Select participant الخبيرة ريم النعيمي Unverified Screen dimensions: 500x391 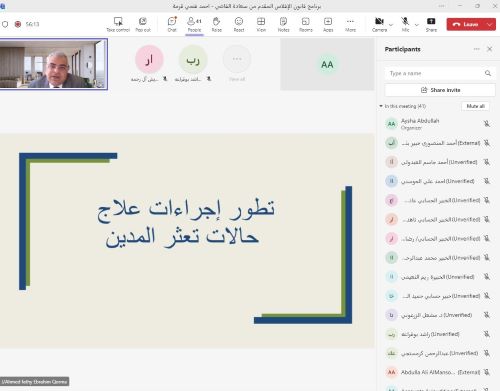438,277
